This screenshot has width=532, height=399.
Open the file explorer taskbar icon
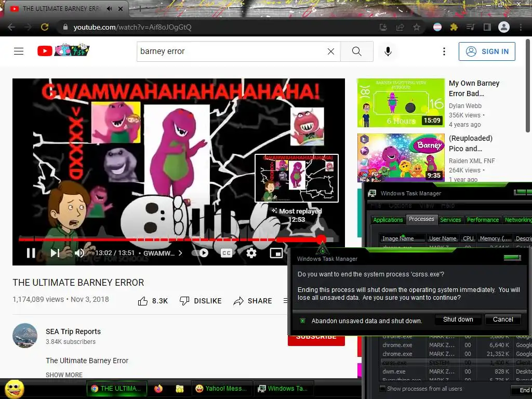tap(179, 389)
